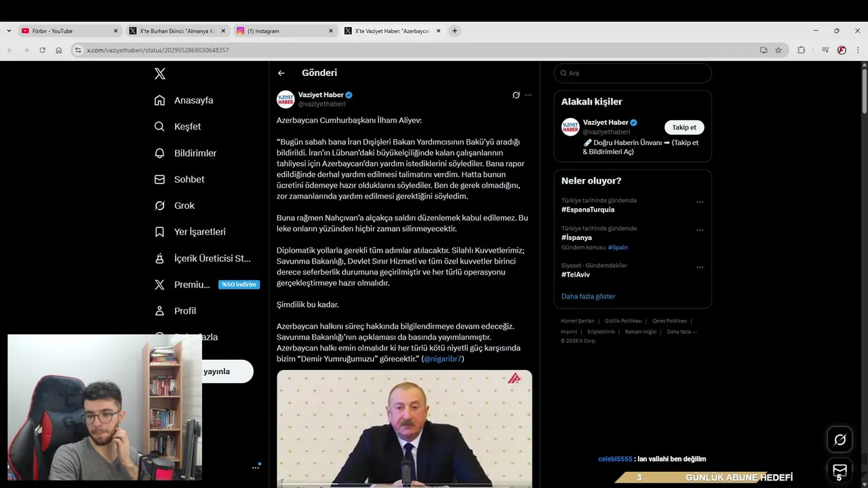
Task: Open a new browser tab
Action: (454, 30)
